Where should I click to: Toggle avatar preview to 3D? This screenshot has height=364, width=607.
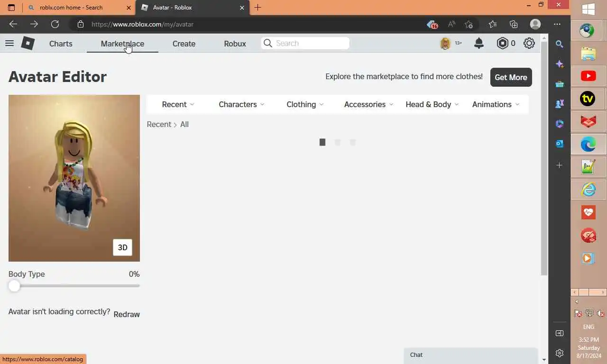(x=122, y=247)
